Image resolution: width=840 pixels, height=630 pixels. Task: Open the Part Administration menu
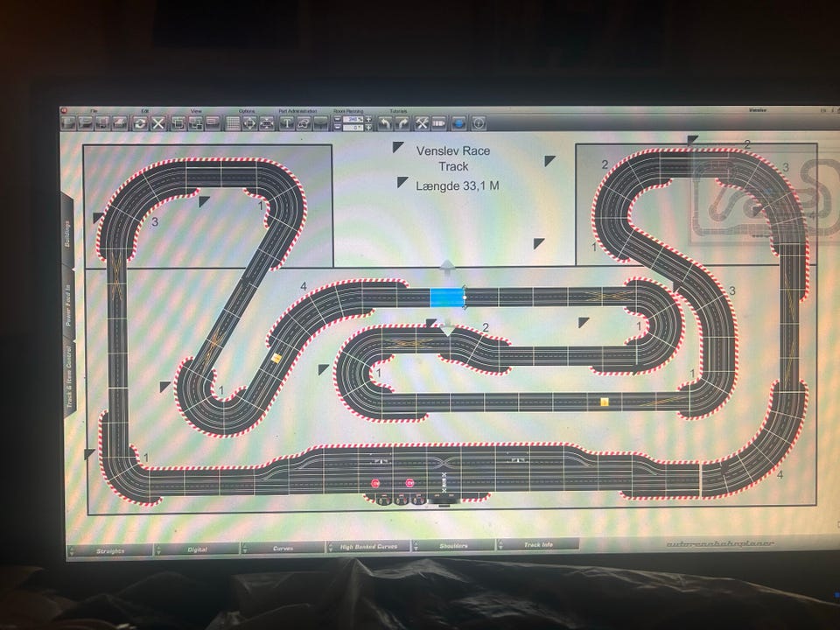[x=297, y=111]
